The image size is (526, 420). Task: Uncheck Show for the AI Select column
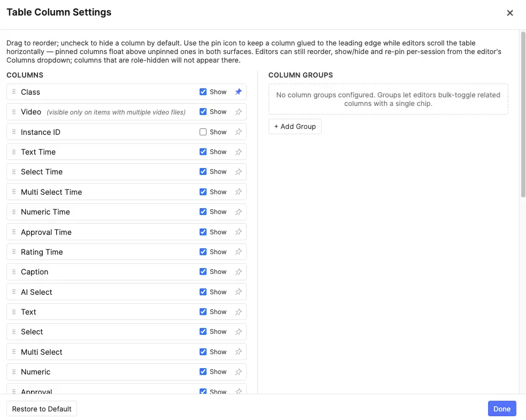tap(203, 292)
